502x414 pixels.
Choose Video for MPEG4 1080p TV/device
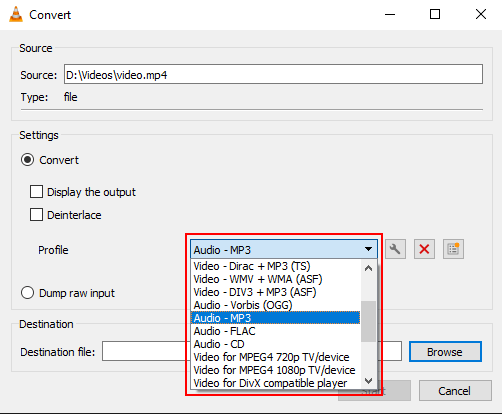point(275,370)
